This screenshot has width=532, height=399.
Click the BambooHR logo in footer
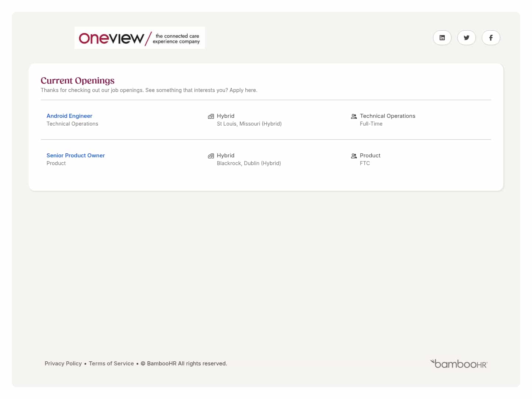(458, 364)
